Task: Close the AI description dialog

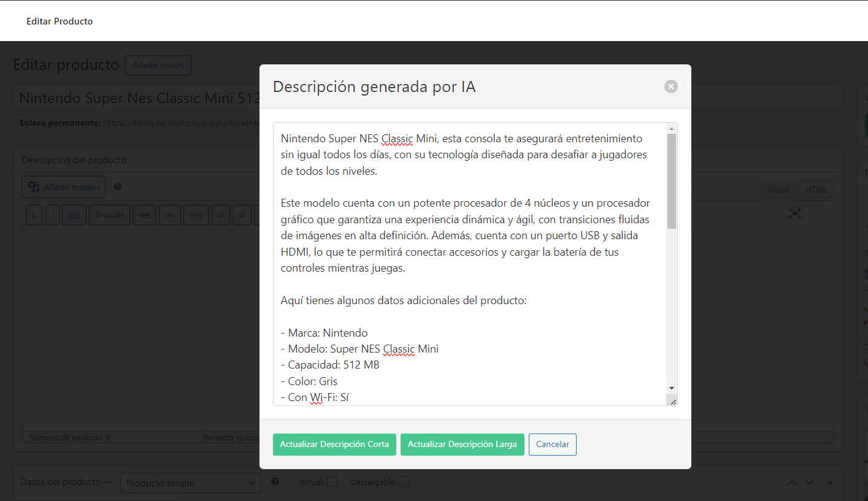Action: [x=670, y=86]
